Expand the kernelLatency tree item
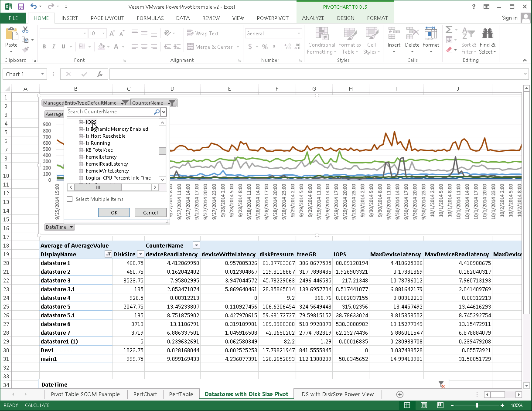The image size is (532, 411). click(81, 157)
